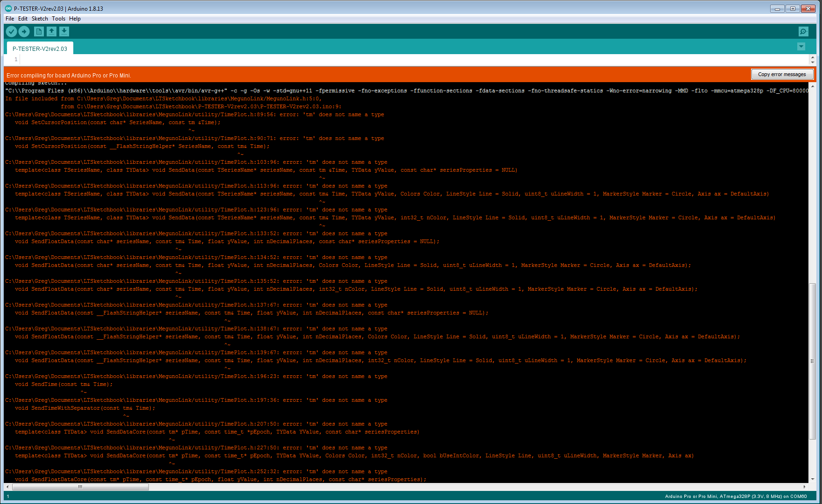Open the Tools menu
This screenshot has height=504, width=822.
click(58, 19)
